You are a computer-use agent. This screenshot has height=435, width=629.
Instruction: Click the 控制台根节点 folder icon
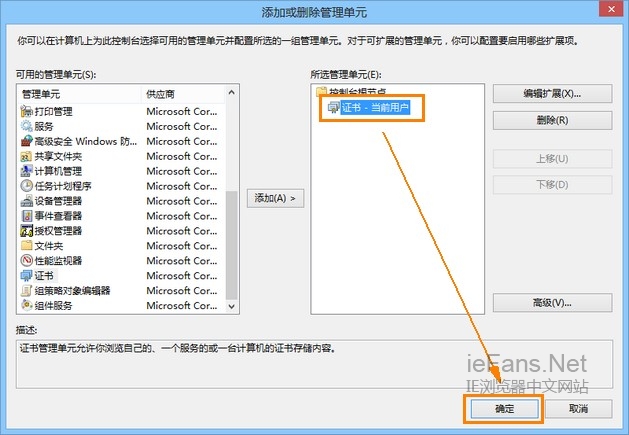[321, 92]
